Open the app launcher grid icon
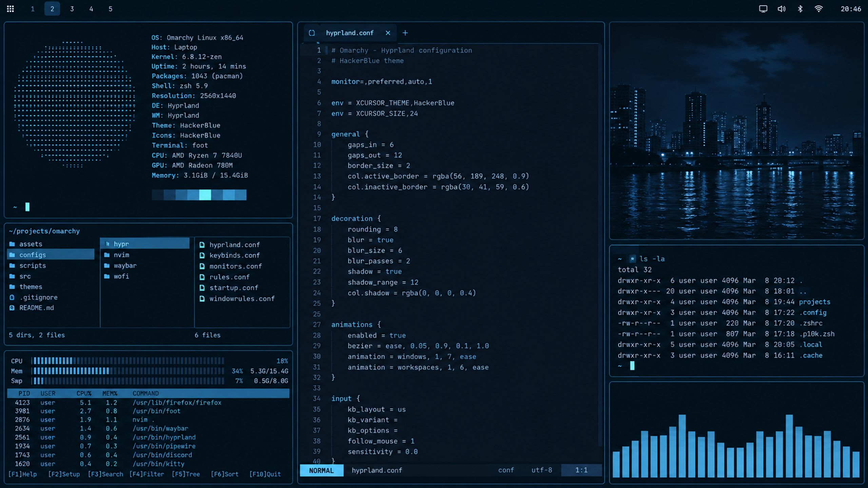868x488 pixels. point(11,9)
